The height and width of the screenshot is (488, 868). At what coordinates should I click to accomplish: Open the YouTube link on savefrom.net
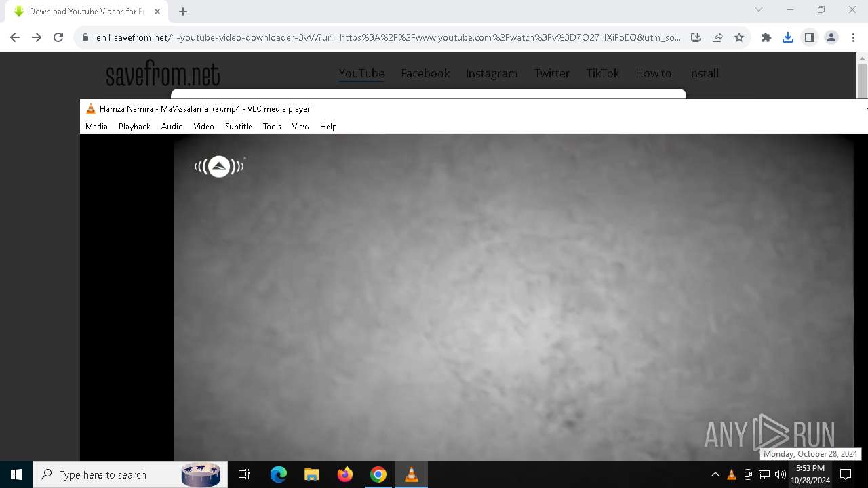click(361, 73)
